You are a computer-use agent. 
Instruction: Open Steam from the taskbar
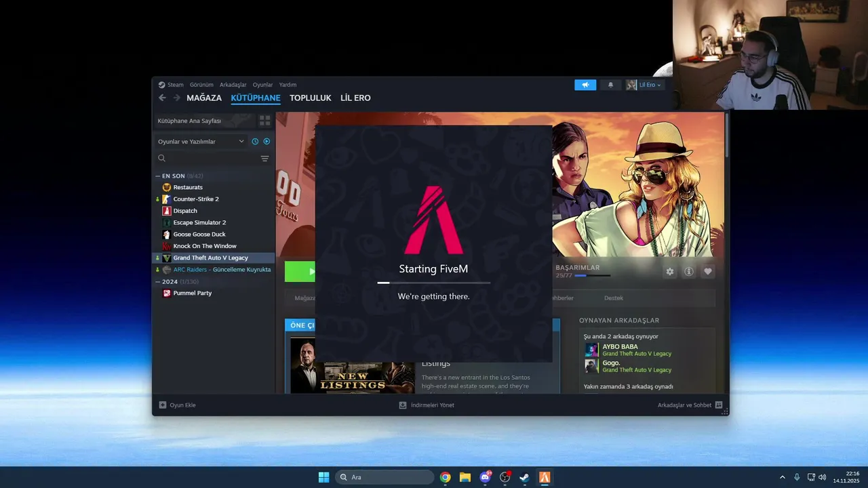coord(525,477)
